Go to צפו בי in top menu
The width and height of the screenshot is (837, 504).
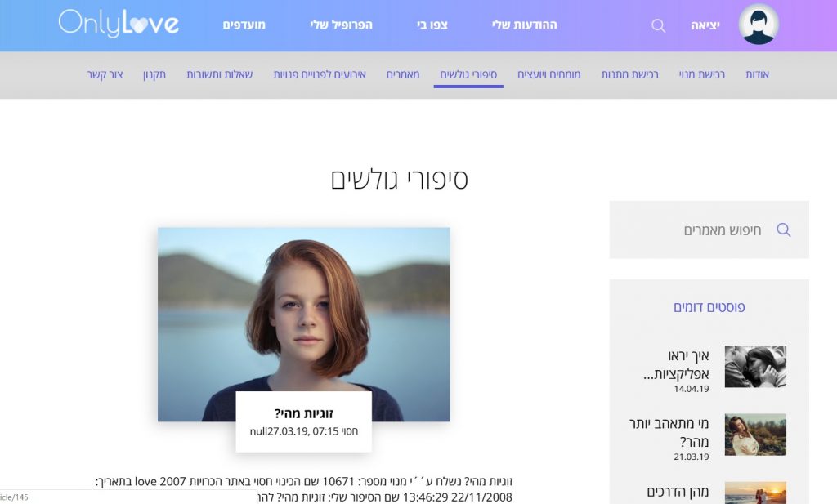pyautogui.click(x=432, y=25)
